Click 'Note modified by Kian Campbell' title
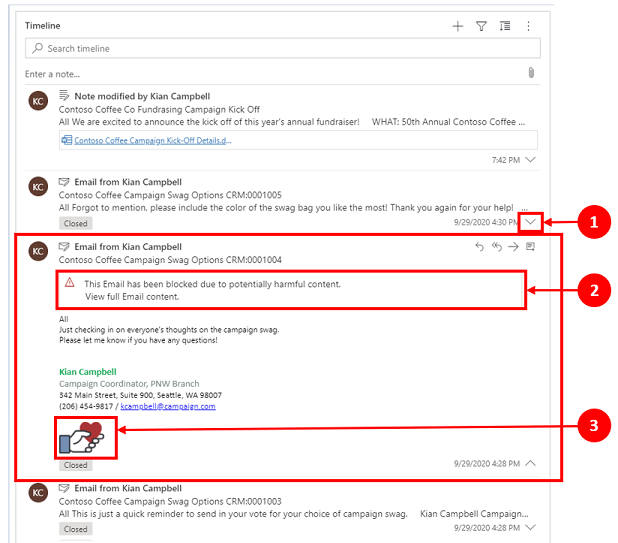The height and width of the screenshot is (543, 618). click(142, 96)
